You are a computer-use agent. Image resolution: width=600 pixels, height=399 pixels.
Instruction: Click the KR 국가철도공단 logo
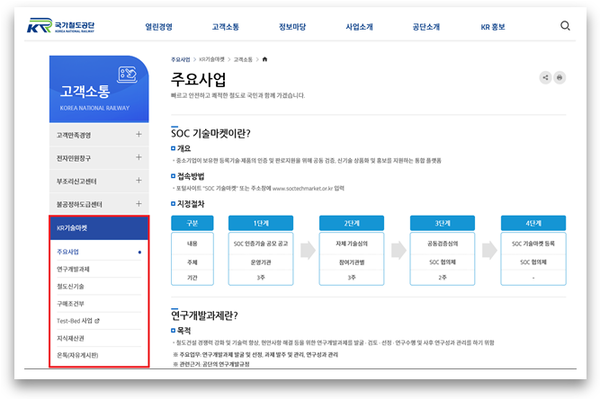tap(60, 26)
